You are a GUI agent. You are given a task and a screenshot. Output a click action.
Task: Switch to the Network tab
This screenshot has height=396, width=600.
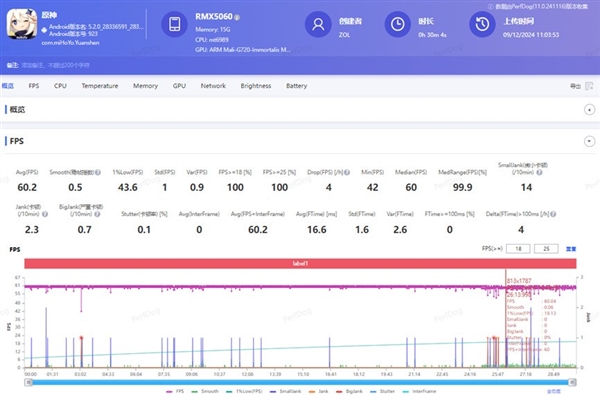[213, 86]
